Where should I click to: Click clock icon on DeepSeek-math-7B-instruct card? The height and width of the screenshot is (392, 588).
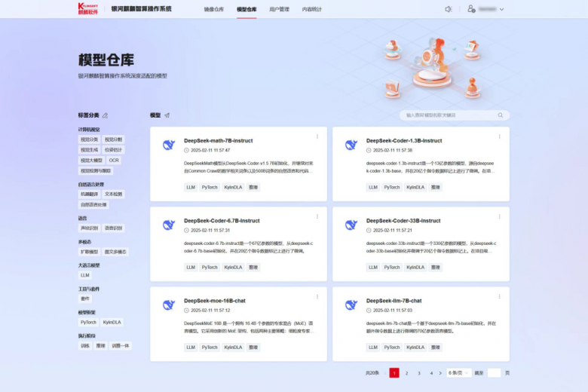pyautogui.click(x=186, y=151)
